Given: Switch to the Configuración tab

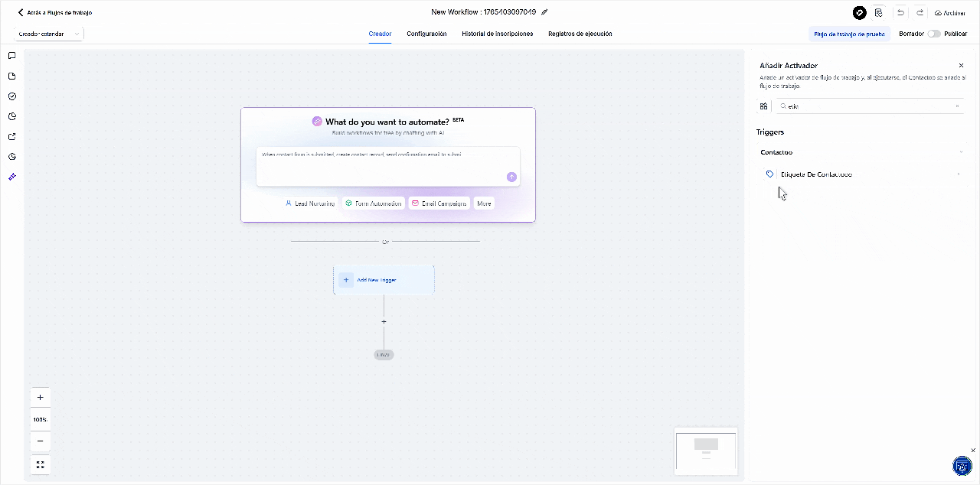Looking at the screenshot, I should (x=426, y=34).
